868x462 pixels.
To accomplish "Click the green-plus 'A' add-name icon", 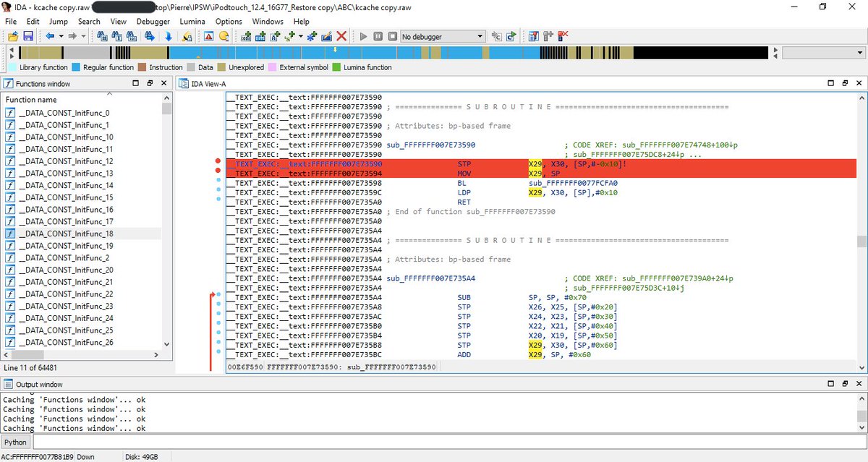I will [x=276, y=36].
